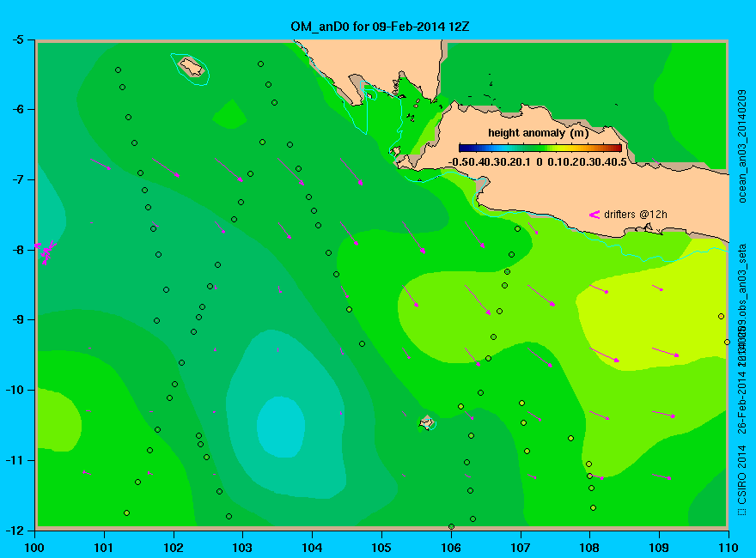Click the dark blue end of the height anomaly colorbar
The image size is (756, 558).
pyautogui.click(x=463, y=148)
